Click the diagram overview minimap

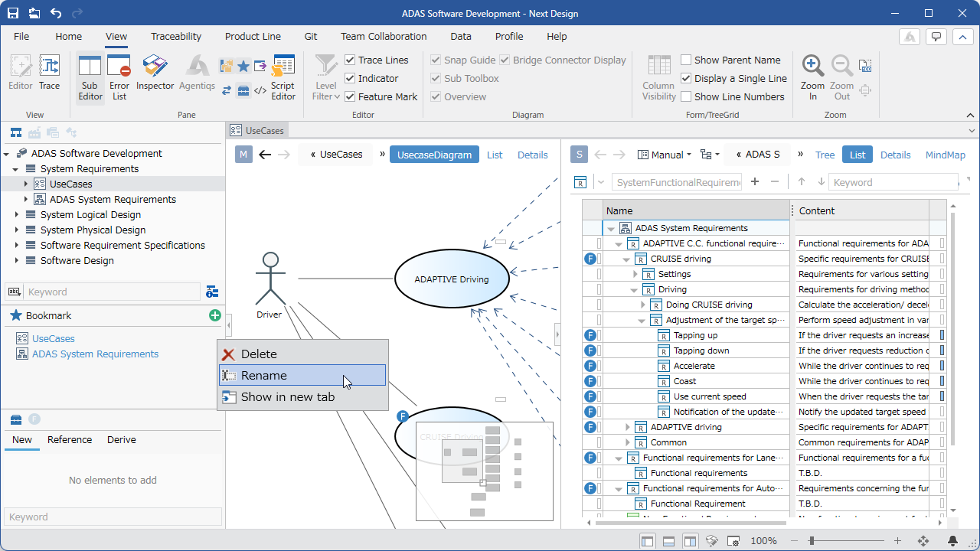coord(484,471)
